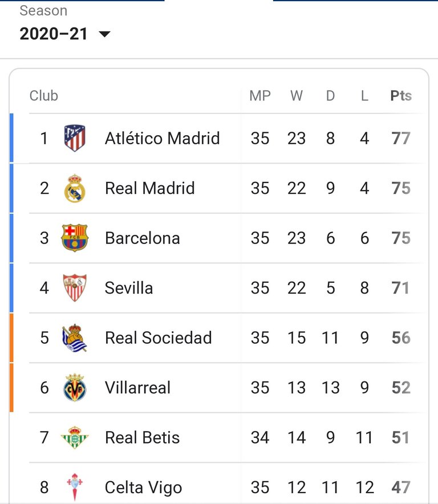This screenshot has width=438, height=504.
Task: Click the dropdown arrow beside 2020–21
Action: pos(104,34)
